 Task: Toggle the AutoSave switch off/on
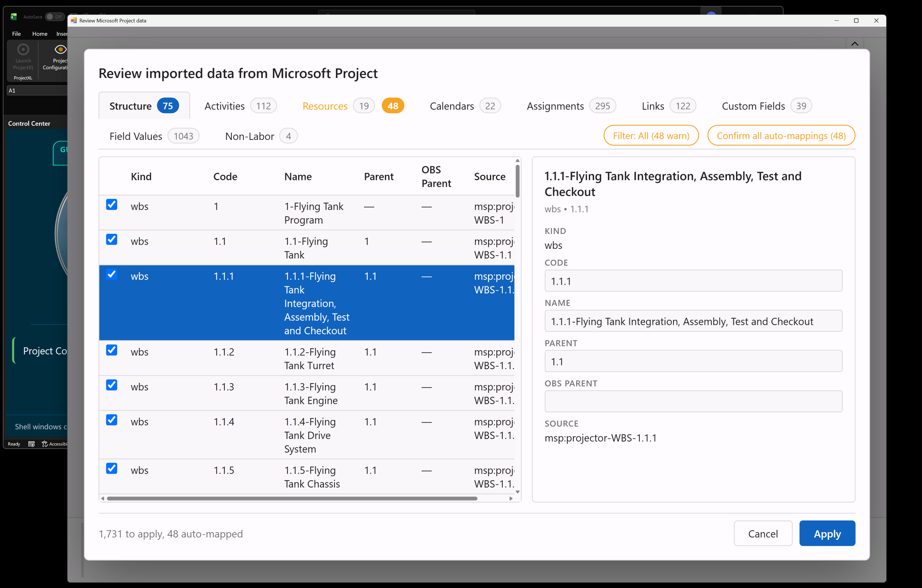tap(55, 17)
